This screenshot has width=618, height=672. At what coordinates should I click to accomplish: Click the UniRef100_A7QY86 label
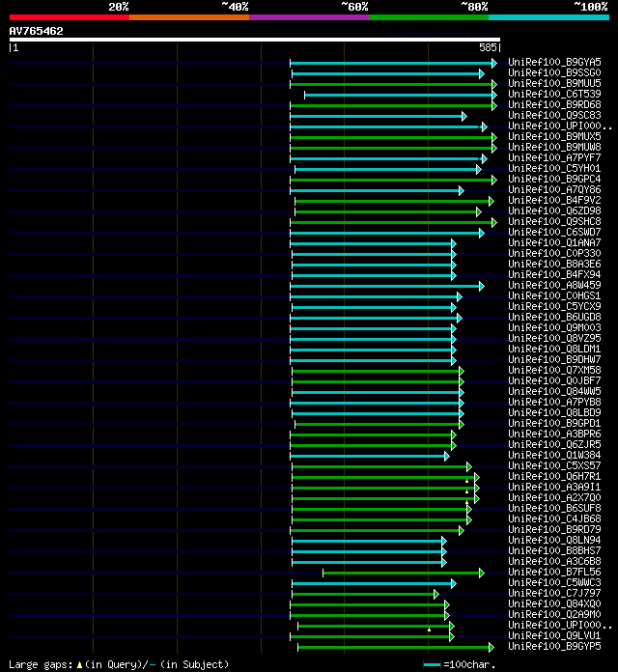click(x=554, y=190)
